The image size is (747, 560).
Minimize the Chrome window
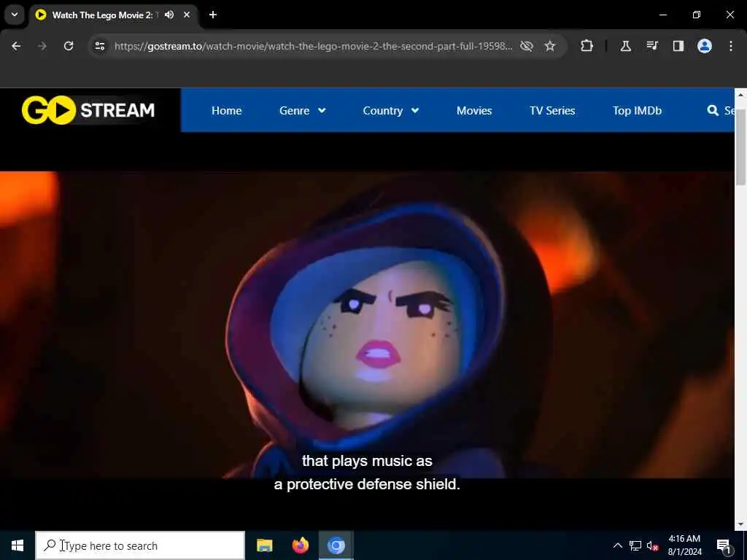point(662,15)
